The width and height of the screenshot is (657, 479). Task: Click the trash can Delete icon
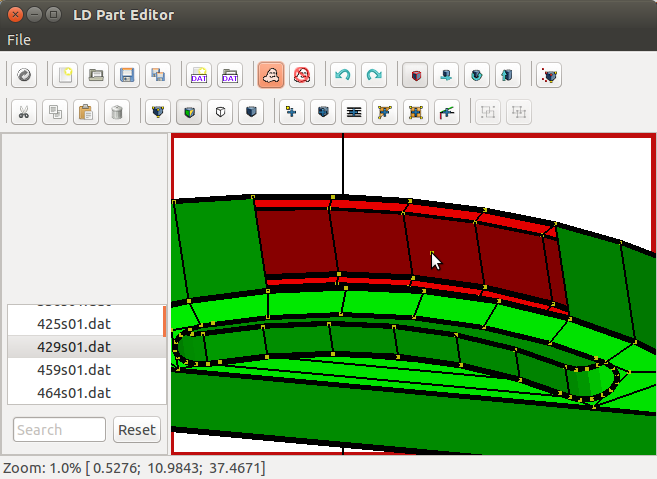pos(117,113)
